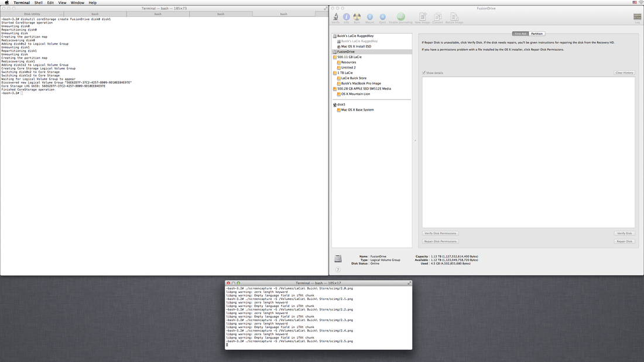Click the Verify microscope icon in toolbar
Viewport: 644px width, 362px height.
click(335, 18)
